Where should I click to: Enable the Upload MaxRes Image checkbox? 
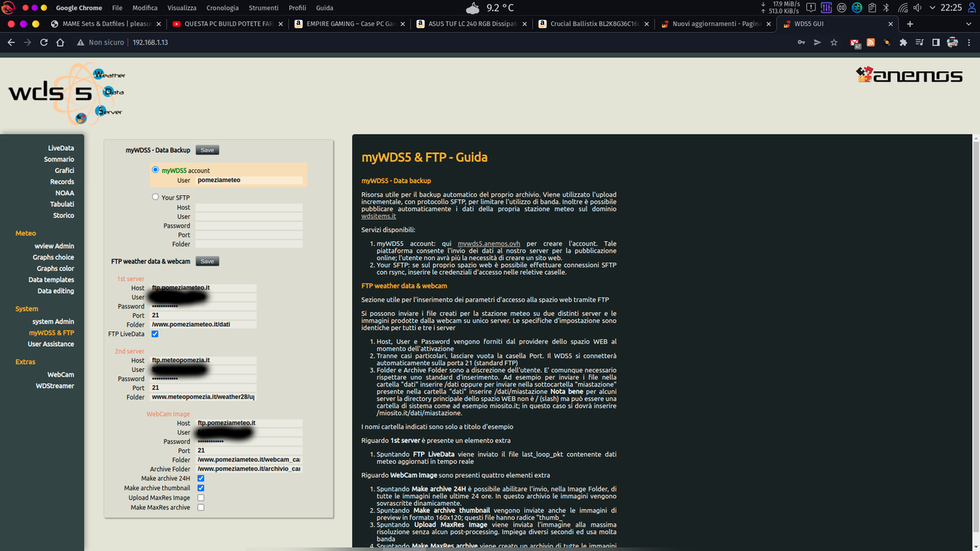pyautogui.click(x=201, y=497)
